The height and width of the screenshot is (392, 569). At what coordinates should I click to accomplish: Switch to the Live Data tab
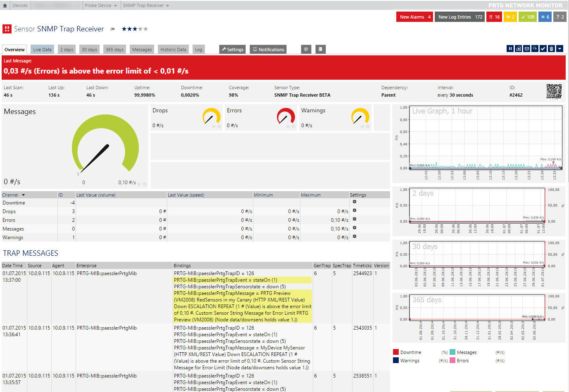42,50
